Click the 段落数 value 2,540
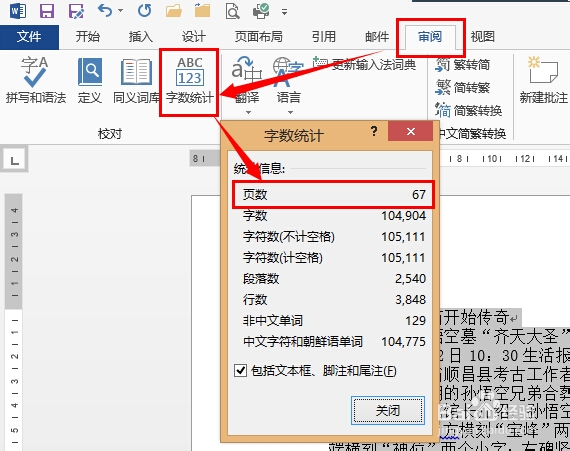Screen dimensions: 570x451 pos(410,279)
